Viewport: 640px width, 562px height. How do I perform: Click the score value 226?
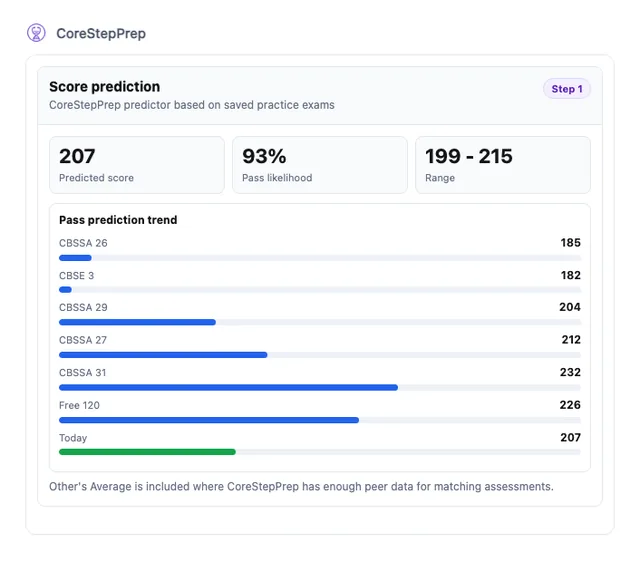tap(570, 405)
